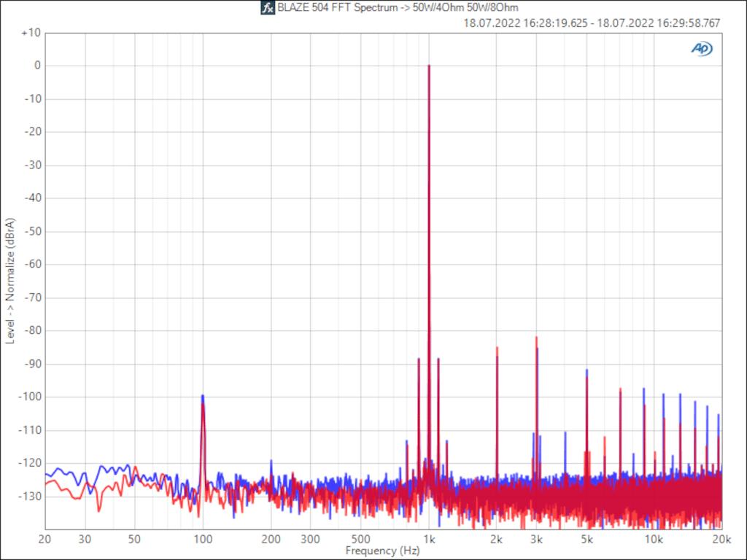The width and height of the screenshot is (747, 560).
Task: Click the 3 kHz third harmonic peak
Action: coord(536,339)
